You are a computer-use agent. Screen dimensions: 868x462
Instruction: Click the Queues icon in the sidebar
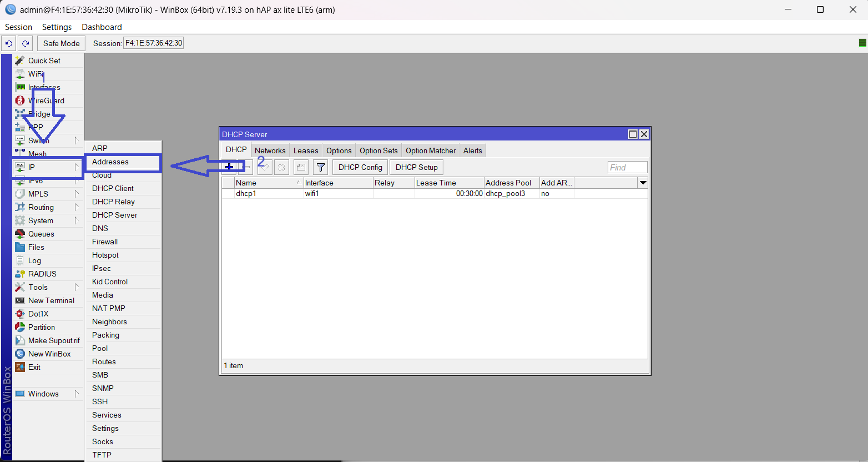click(20, 234)
